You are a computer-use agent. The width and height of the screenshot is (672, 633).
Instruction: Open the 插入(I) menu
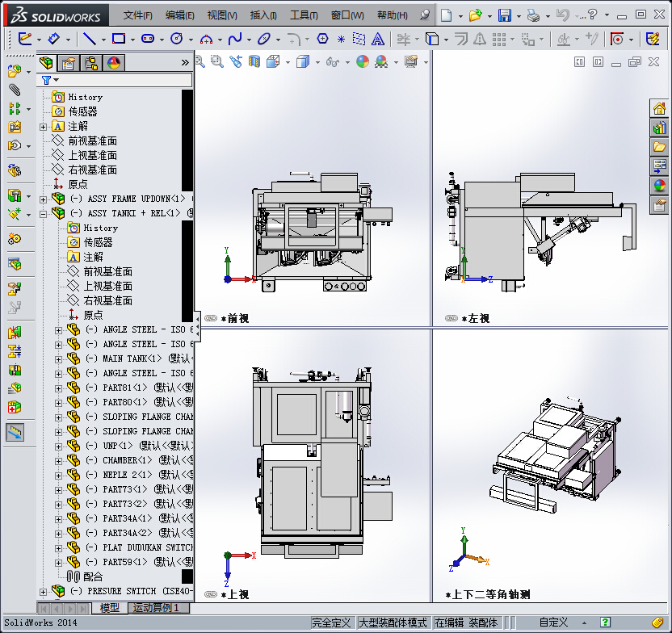click(x=263, y=15)
